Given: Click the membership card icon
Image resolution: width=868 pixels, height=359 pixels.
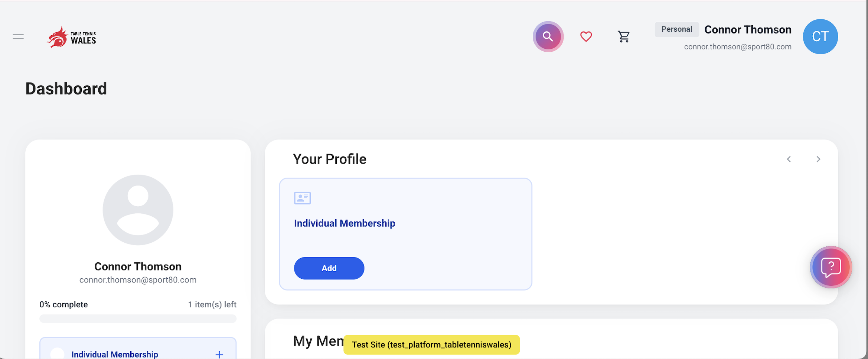Looking at the screenshot, I should click(x=302, y=198).
